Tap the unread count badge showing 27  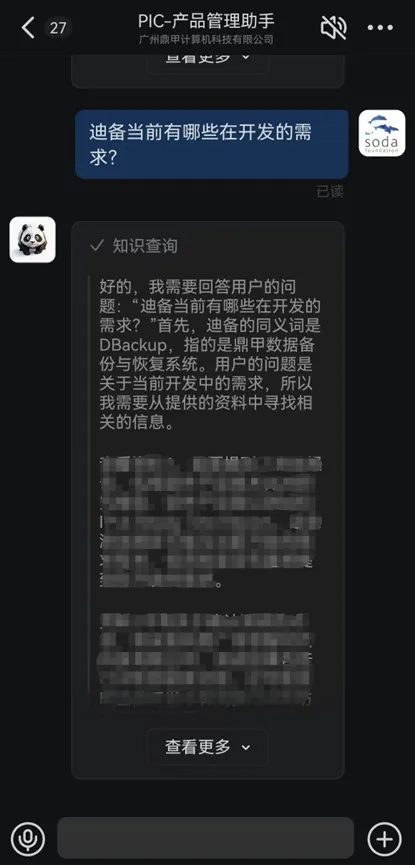[x=58, y=28]
